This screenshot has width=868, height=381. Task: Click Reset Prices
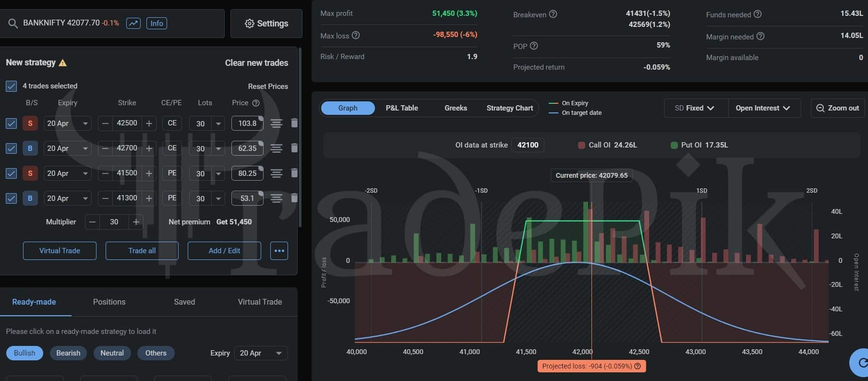tap(268, 86)
